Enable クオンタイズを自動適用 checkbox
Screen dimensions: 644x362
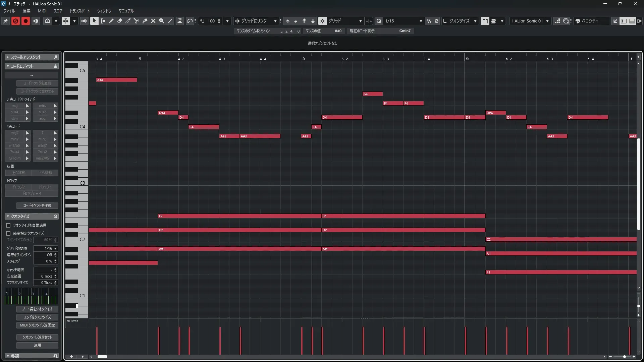pyautogui.click(x=8, y=226)
